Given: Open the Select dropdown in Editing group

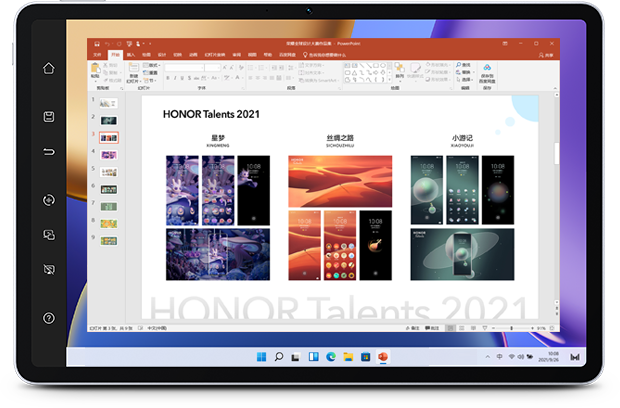Looking at the screenshot, I should point(465,79).
